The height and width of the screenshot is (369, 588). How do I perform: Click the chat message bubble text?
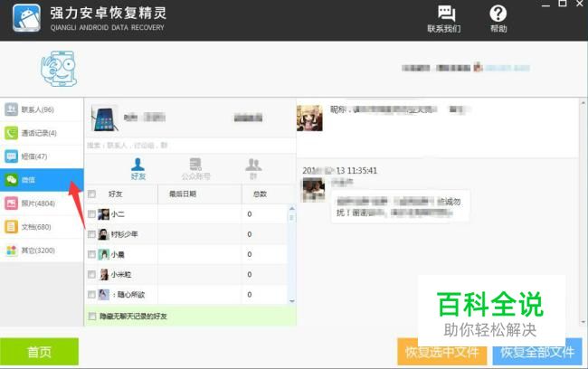pyautogui.click(x=400, y=207)
